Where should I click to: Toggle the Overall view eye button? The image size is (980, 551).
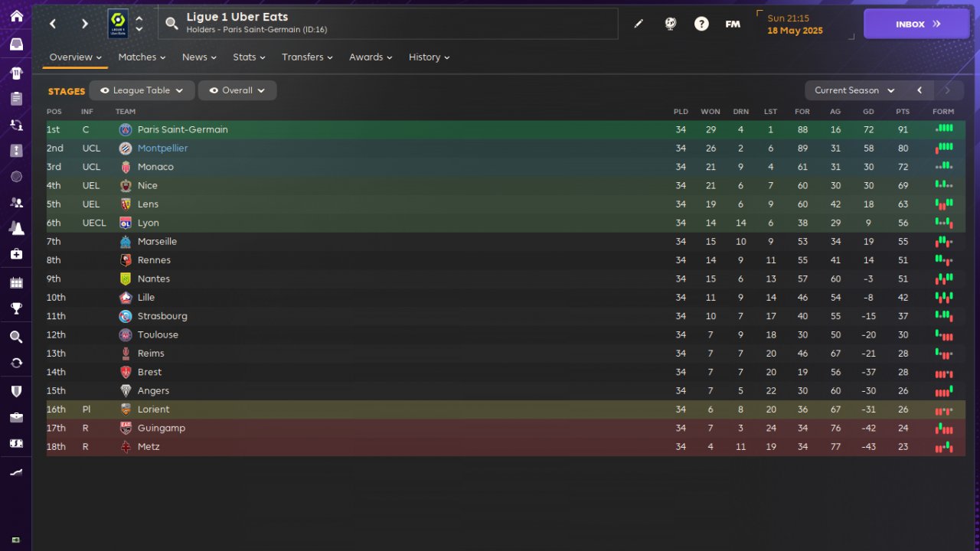click(x=237, y=90)
